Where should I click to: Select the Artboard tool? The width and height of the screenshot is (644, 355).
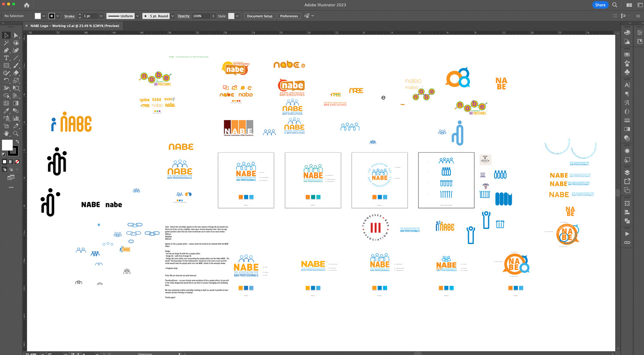[6, 126]
